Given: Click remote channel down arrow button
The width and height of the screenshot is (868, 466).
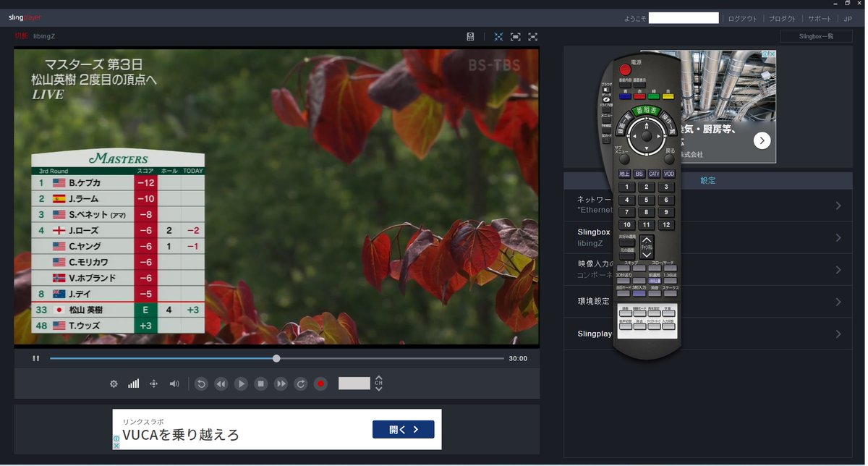Looking at the screenshot, I should pos(647,254).
